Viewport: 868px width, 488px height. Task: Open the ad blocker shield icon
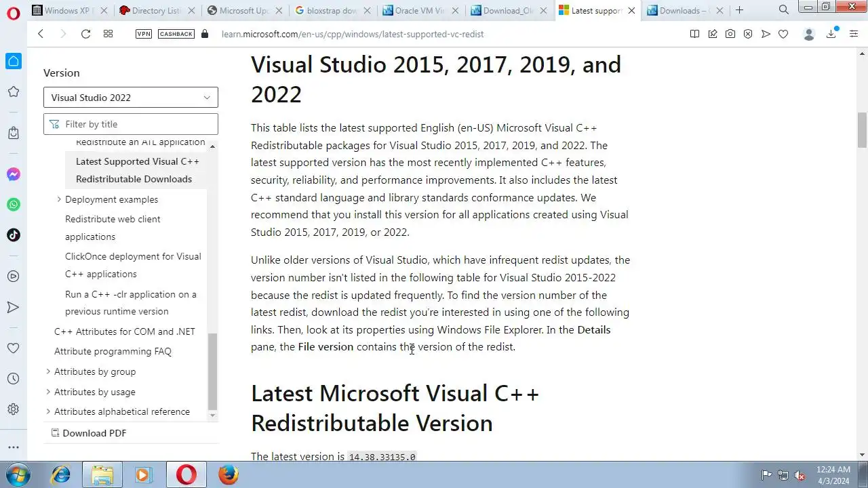coord(748,34)
